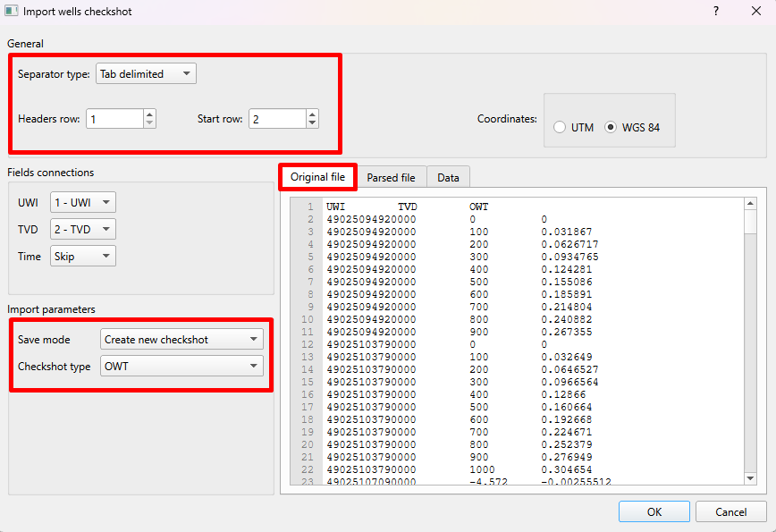This screenshot has width=776, height=532.
Task: Open the Save mode dropdown
Action: (x=181, y=339)
